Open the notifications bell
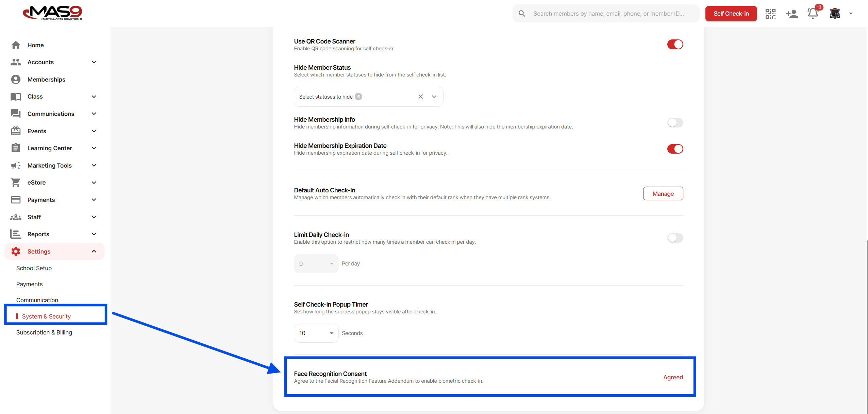 (813, 14)
